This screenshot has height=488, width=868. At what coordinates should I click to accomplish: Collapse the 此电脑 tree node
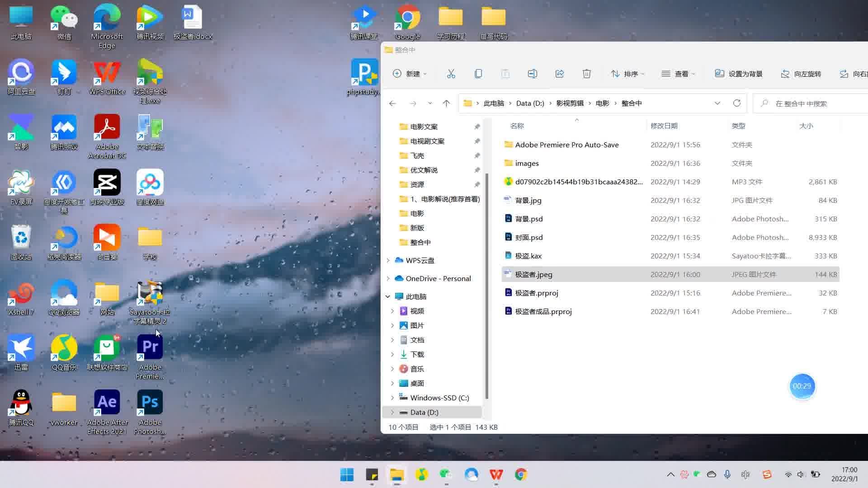[x=388, y=296]
